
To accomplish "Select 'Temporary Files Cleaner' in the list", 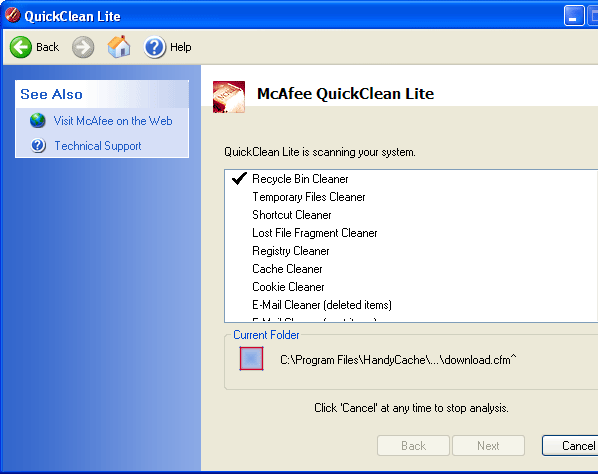I will click(x=309, y=197).
